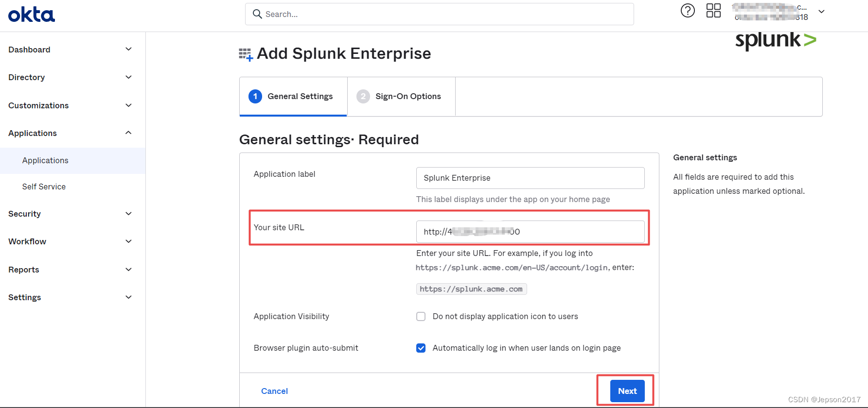Screen dimensions: 868x408
Task: Click the General settings help heading
Action: coord(705,158)
